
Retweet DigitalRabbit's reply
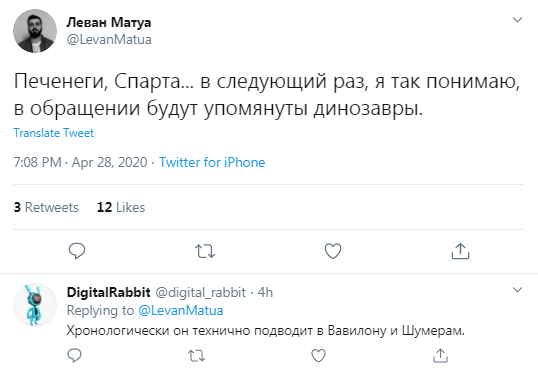197,356
